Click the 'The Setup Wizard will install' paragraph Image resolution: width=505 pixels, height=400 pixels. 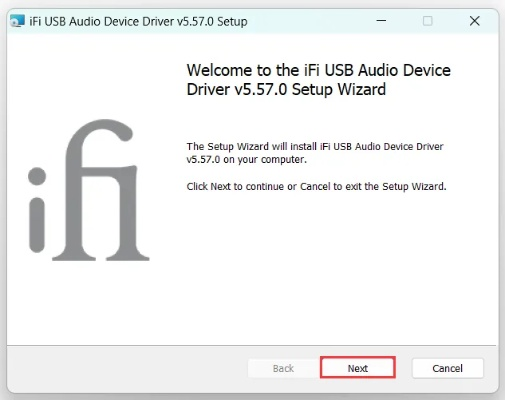(315, 153)
